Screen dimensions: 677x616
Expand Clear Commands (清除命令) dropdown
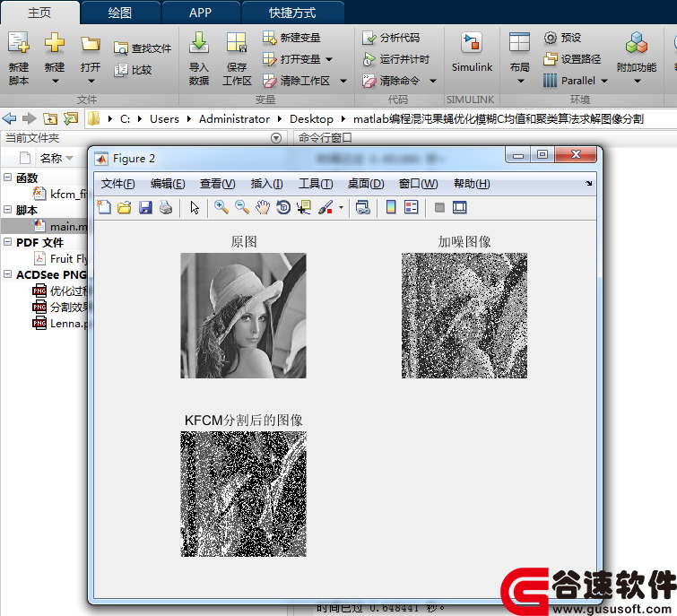[x=433, y=81]
